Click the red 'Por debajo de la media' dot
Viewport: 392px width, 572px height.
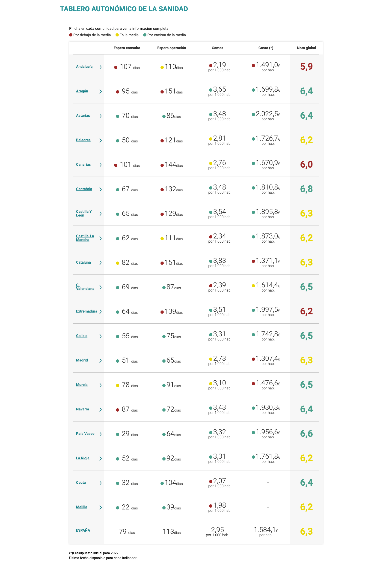(71, 35)
